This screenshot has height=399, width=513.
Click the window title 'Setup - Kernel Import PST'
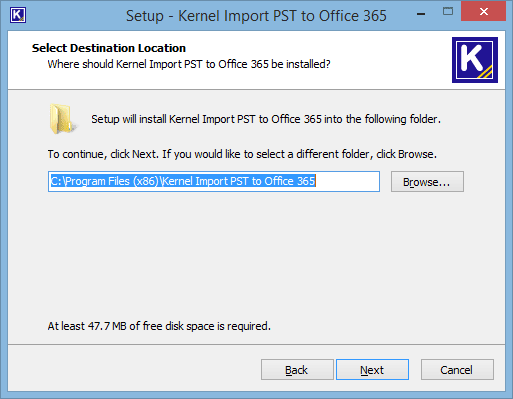[256, 16]
